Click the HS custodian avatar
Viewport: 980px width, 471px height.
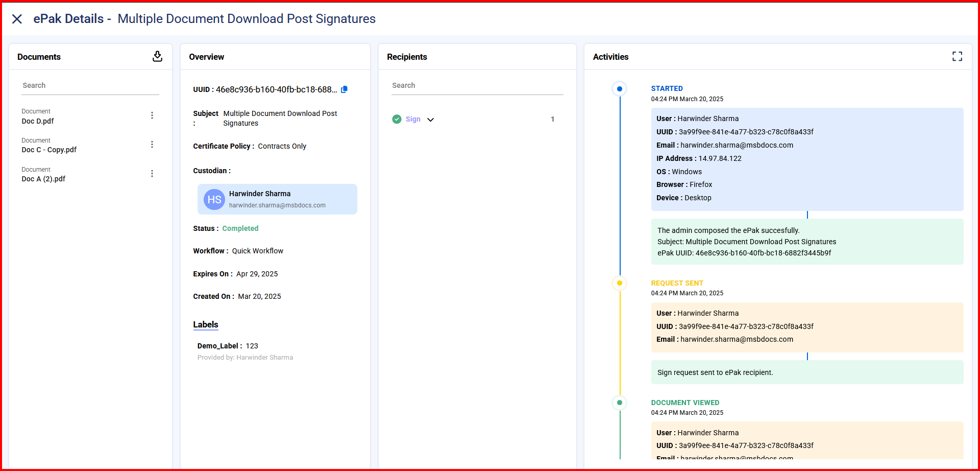[x=214, y=199]
